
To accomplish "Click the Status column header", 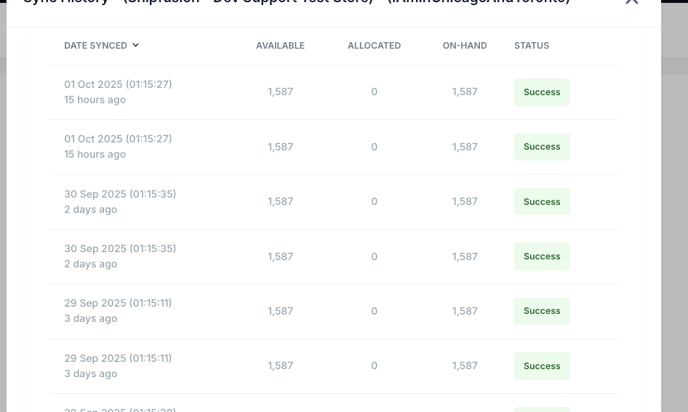I will click(531, 46).
